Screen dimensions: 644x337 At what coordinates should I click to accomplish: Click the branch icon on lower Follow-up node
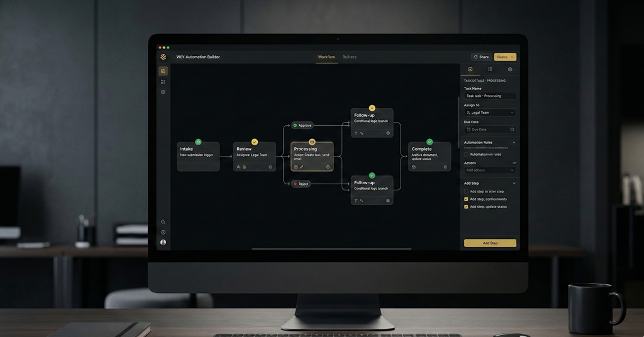point(362,201)
